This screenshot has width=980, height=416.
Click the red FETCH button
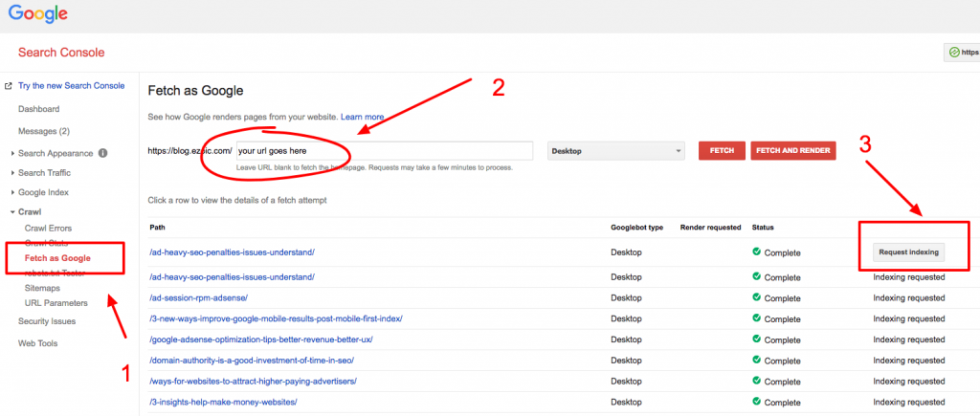[x=722, y=150]
